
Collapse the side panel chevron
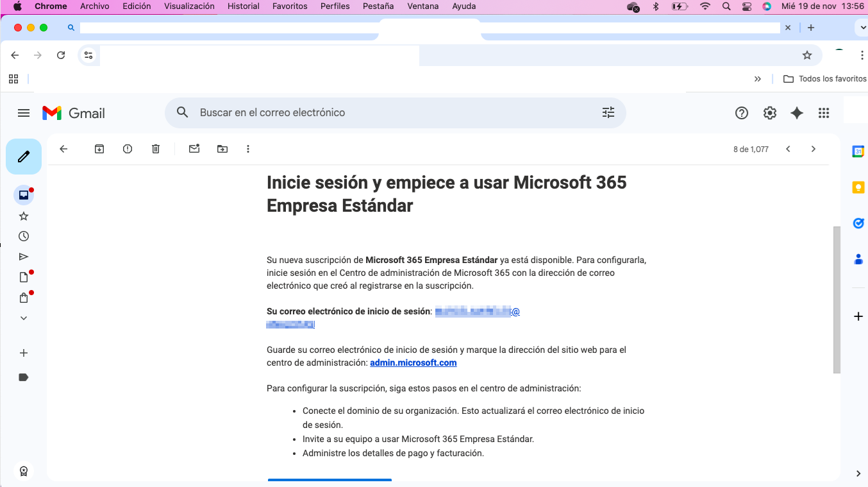click(x=858, y=474)
